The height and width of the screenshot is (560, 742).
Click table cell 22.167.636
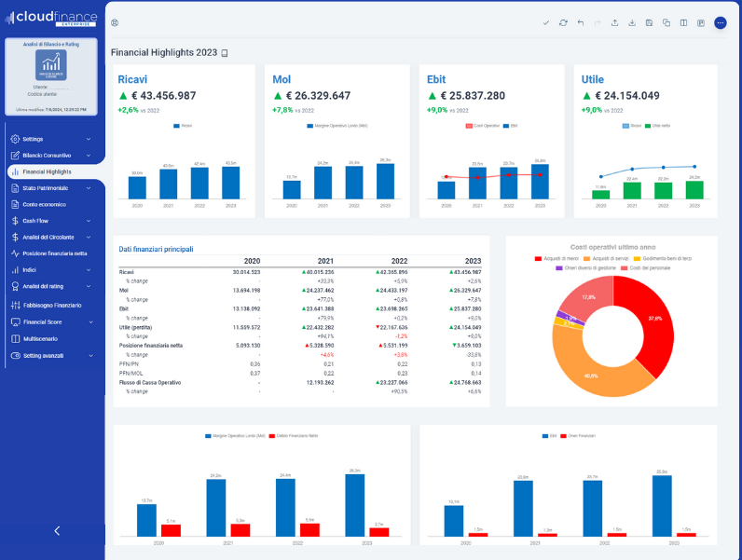[392, 327]
